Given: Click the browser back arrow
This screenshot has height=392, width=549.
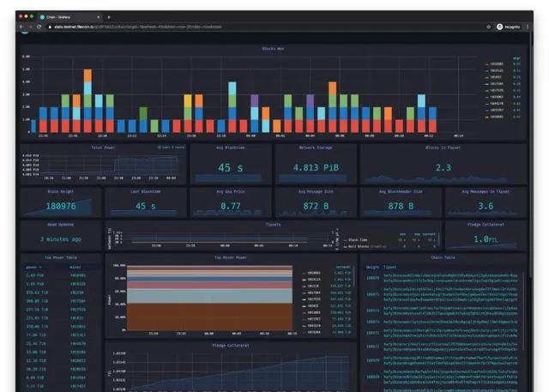Looking at the screenshot, I should coord(21,27).
